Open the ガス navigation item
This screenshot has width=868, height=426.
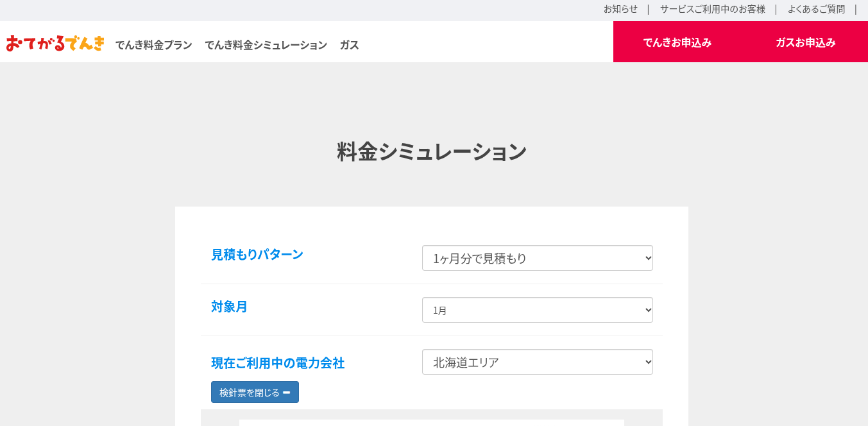(x=349, y=45)
